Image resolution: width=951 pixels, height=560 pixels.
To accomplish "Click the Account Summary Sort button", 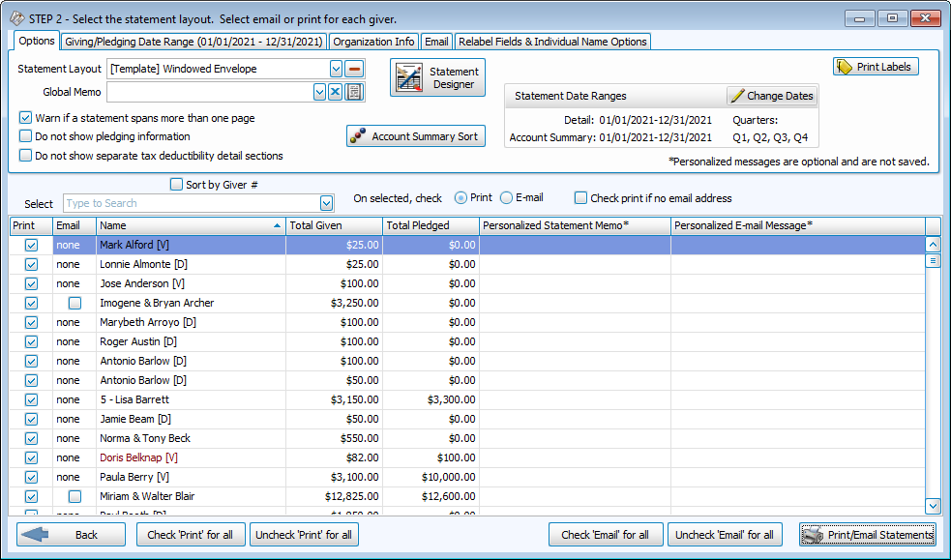I will [x=415, y=136].
